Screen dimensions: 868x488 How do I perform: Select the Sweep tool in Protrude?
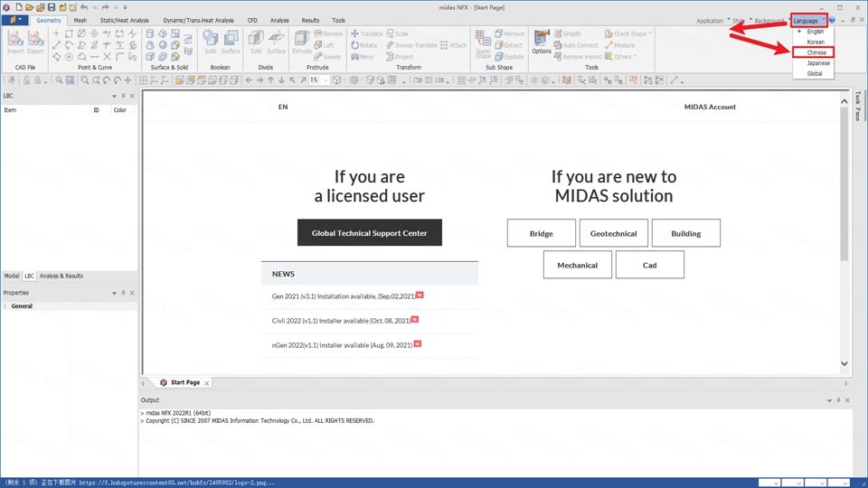(327, 57)
